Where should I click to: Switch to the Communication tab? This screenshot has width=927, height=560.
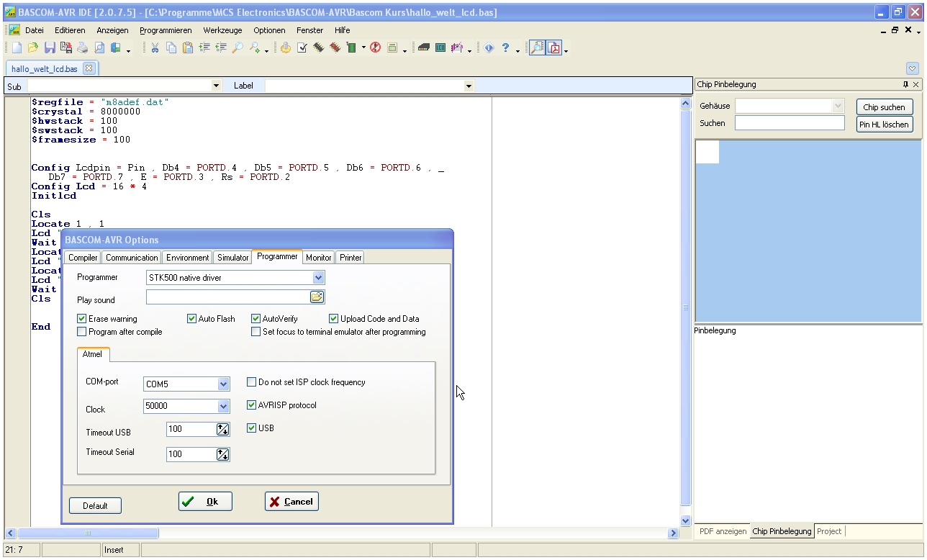[x=132, y=257]
